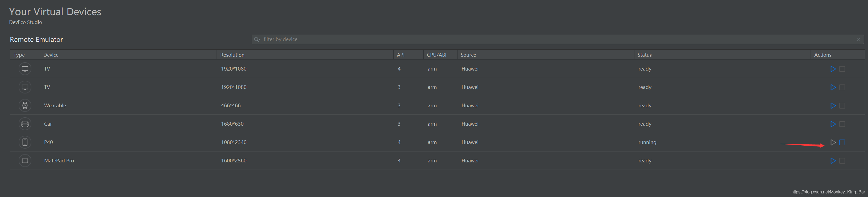The height and width of the screenshot is (197, 868).
Task: Click the Car row stop square
Action: (842, 124)
